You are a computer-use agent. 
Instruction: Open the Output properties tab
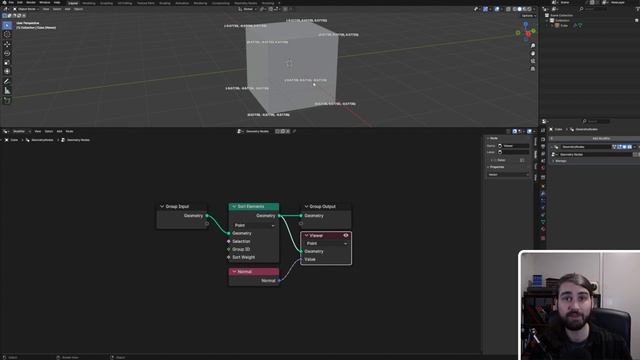543,147
